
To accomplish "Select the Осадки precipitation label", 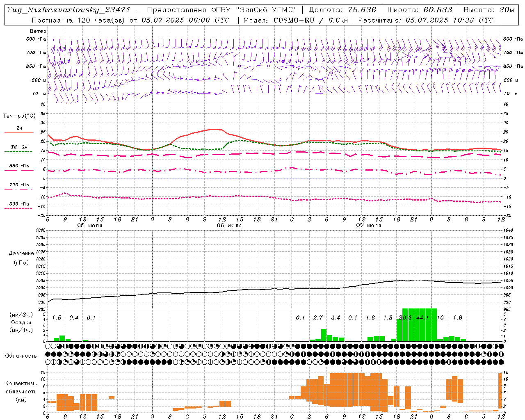I will pos(21,322).
